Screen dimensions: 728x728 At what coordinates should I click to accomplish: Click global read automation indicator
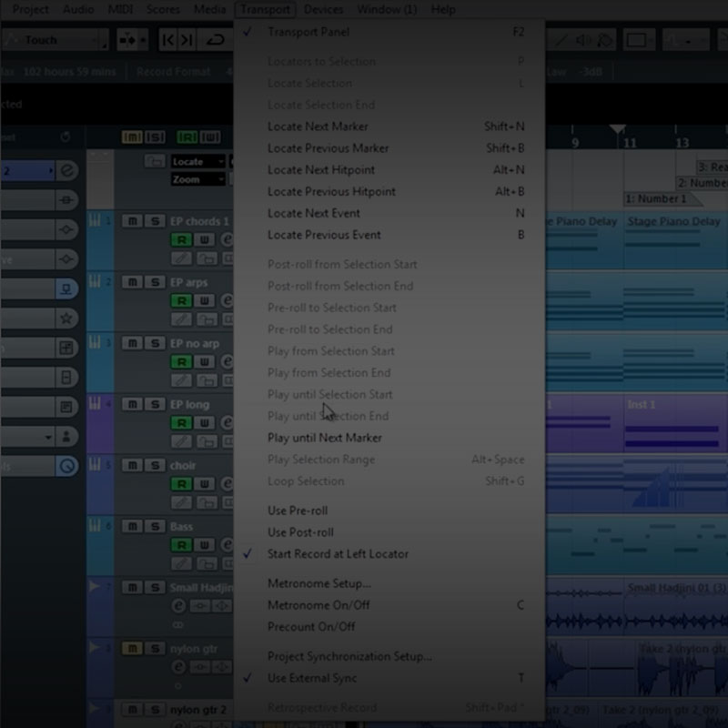[187, 137]
